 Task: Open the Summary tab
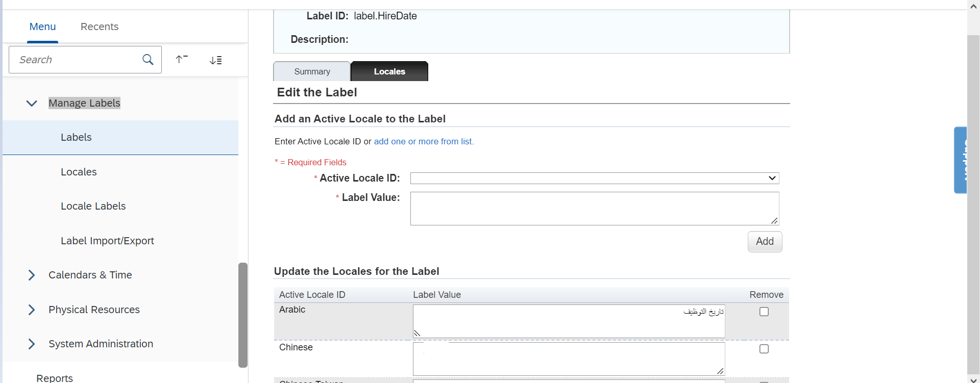pos(312,71)
